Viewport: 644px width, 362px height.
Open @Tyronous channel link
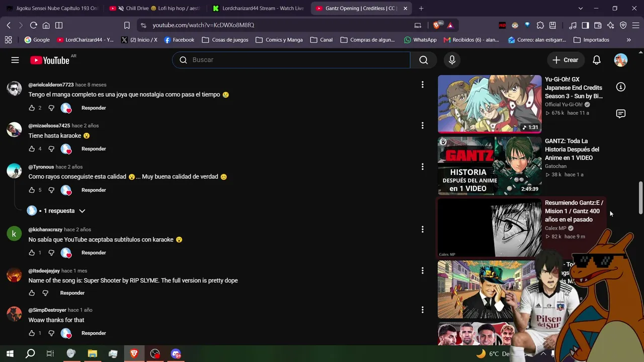coord(41,167)
